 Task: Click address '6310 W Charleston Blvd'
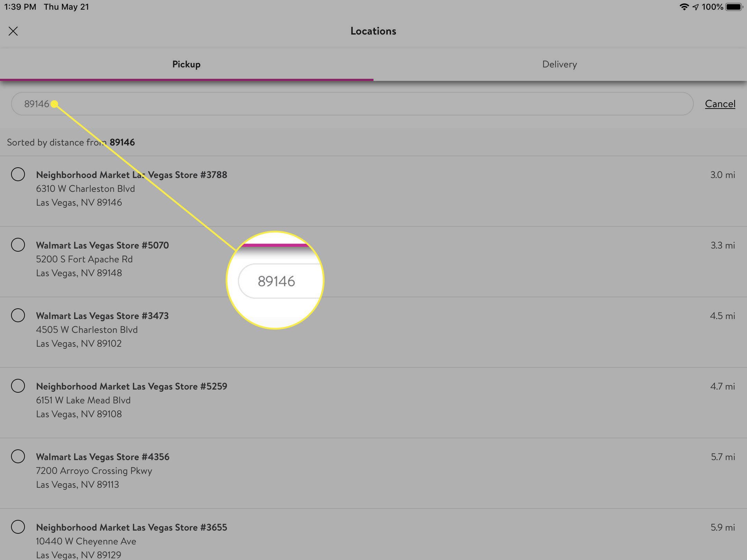pyautogui.click(x=85, y=189)
